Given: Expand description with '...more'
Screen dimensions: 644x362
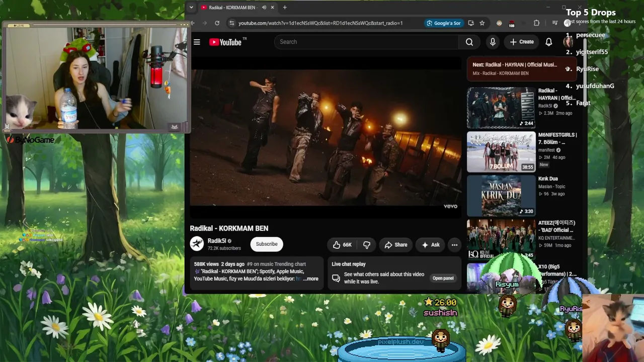Looking at the screenshot, I should (x=311, y=279).
